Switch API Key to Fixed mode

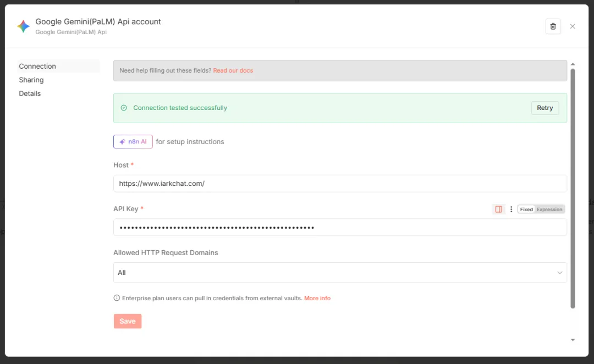(x=526, y=209)
